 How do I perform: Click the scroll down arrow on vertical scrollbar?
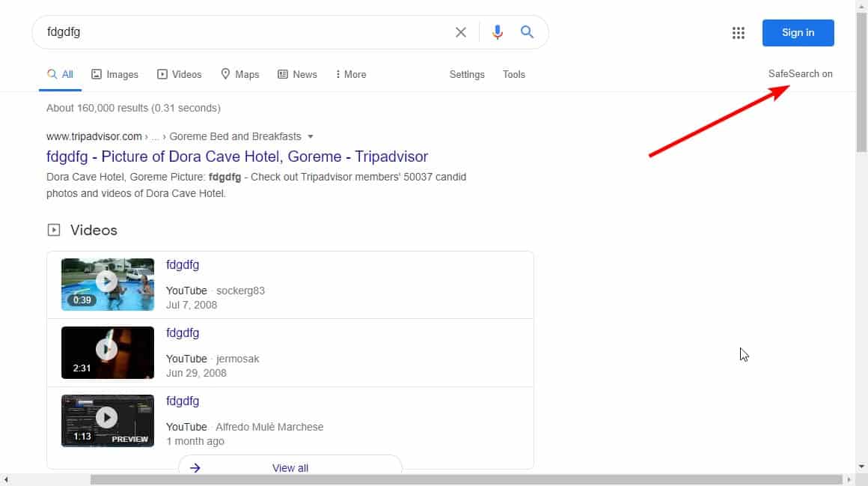[861, 467]
